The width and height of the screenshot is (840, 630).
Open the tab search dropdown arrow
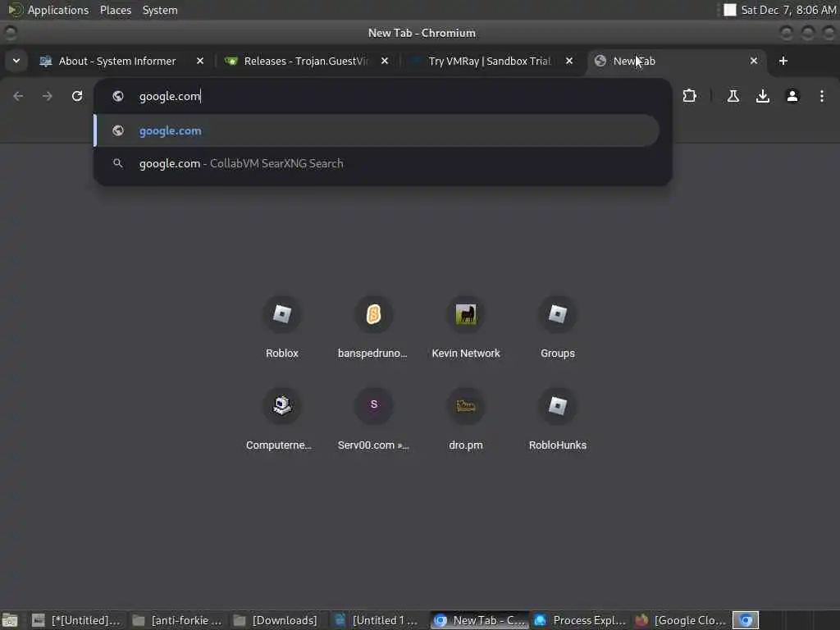[x=16, y=61]
